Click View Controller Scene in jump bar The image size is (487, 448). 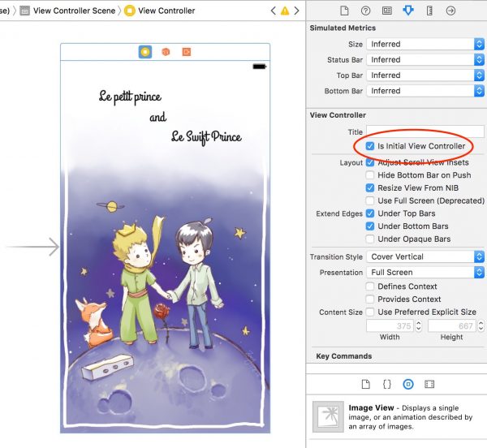click(74, 11)
